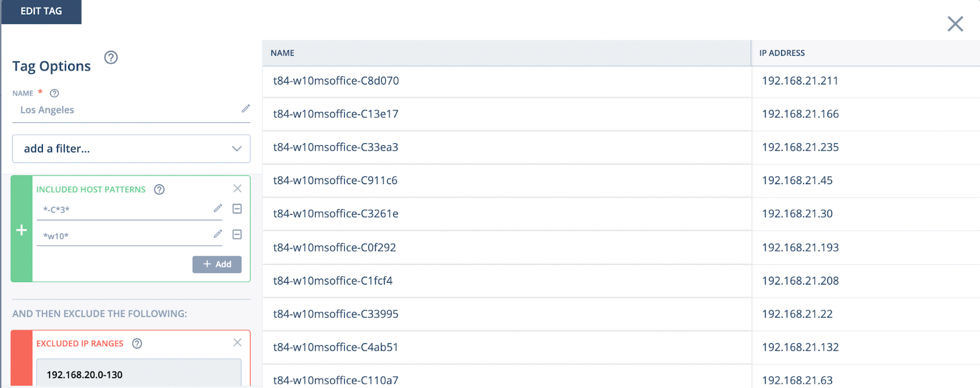Close the Excluded IP Ranges filter
This screenshot has width=980, height=388.
pyautogui.click(x=238, y=343)
